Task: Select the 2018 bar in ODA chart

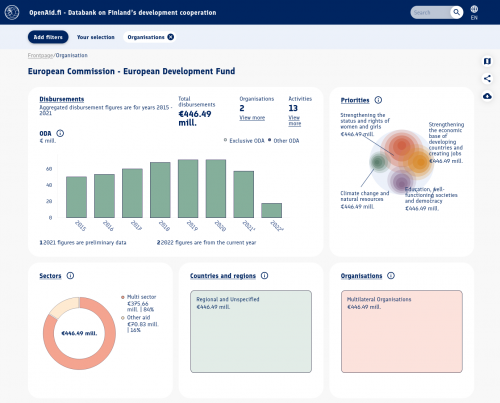Action: (160, 190)
